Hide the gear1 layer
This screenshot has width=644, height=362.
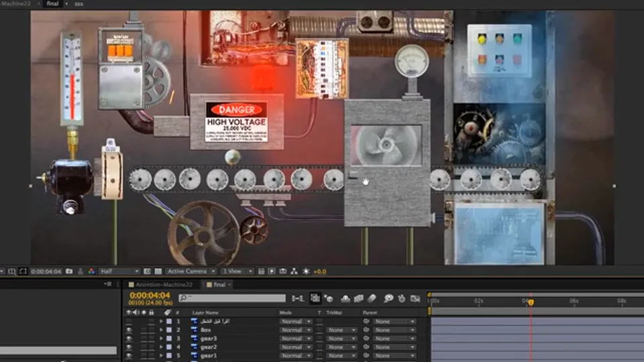[129, 356]
